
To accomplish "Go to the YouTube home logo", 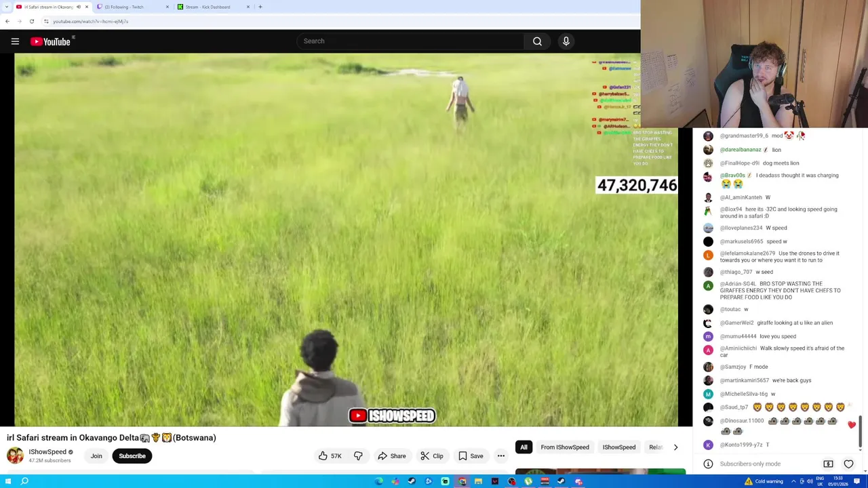I will pyautogui.click(x=51, y=41).
